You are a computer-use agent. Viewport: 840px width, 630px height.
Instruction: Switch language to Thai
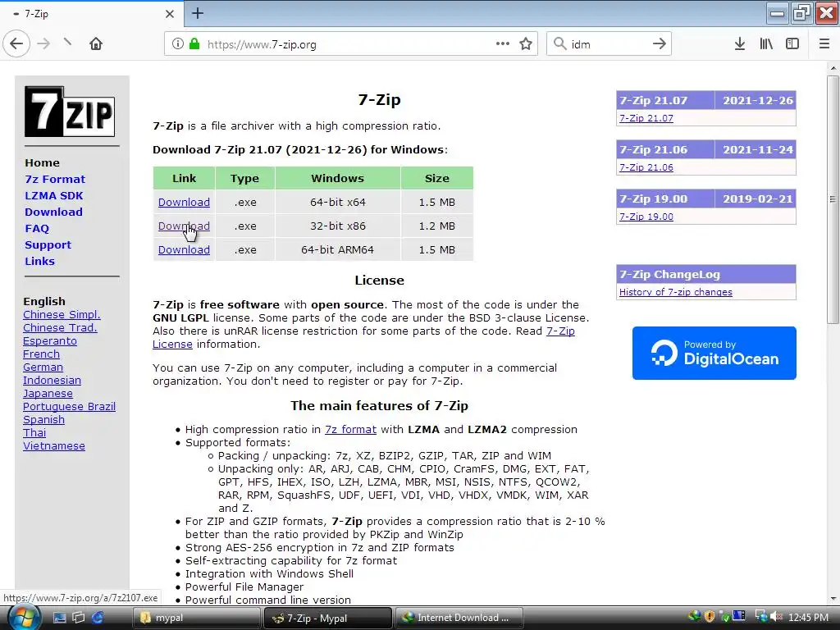34,433
